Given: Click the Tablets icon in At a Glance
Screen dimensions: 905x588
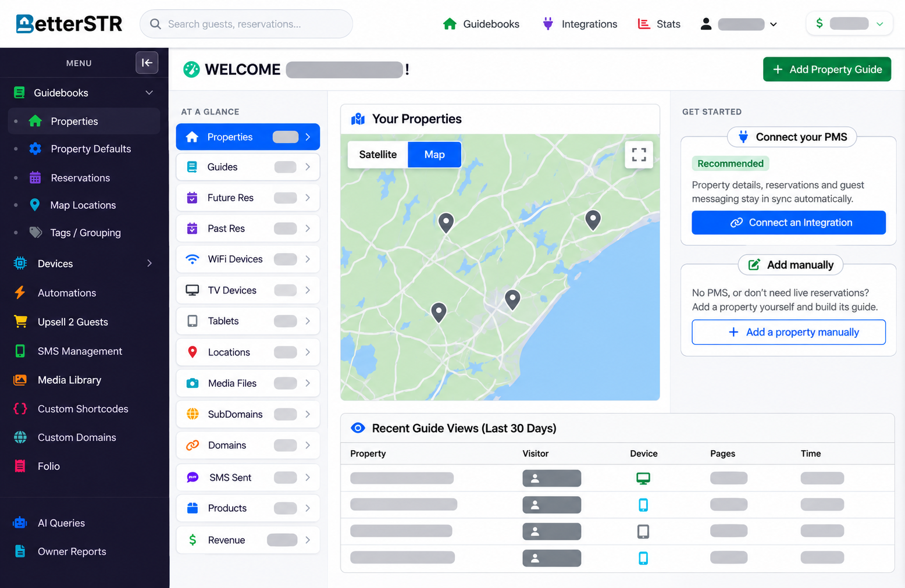Looking at the screenshot, I should click(x=192, y=321).
